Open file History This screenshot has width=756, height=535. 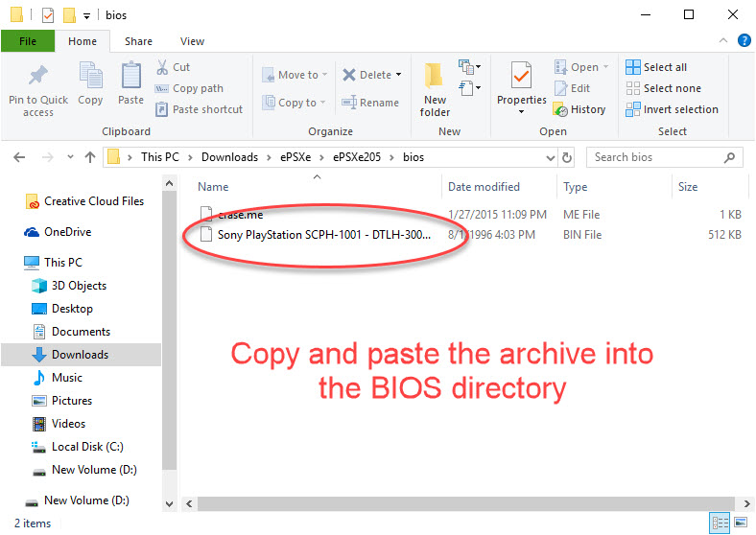tap(579, 109)
